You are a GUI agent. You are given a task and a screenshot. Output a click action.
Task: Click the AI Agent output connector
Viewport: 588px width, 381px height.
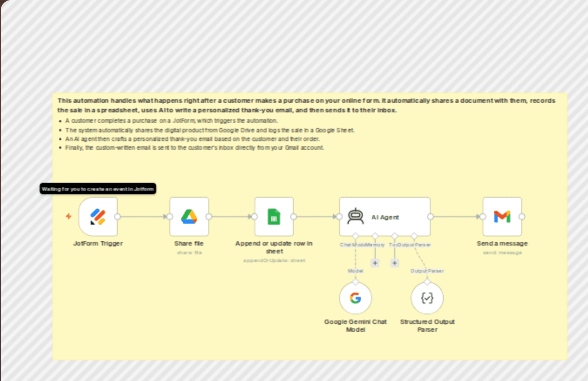pyautogui.click(x=431, y=216)
